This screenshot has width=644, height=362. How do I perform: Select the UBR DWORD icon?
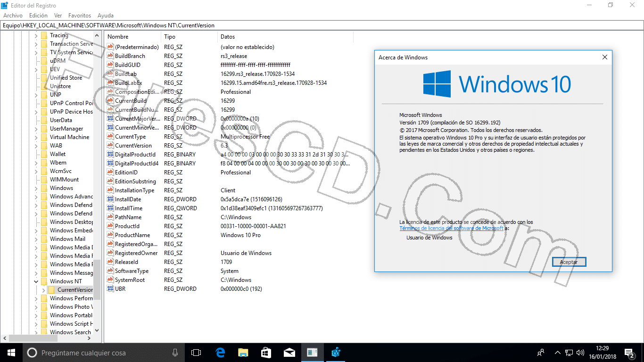coord(110,289)
